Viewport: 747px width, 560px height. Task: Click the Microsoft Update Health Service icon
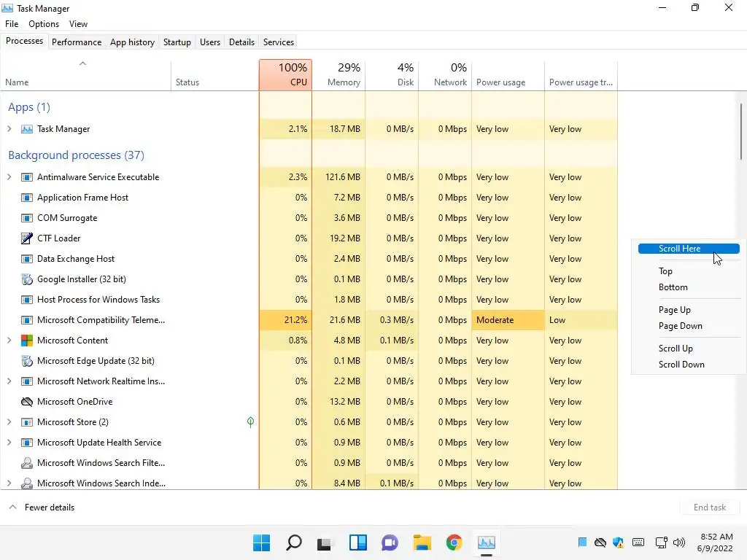pyautogui.click(x=27, y=443)
